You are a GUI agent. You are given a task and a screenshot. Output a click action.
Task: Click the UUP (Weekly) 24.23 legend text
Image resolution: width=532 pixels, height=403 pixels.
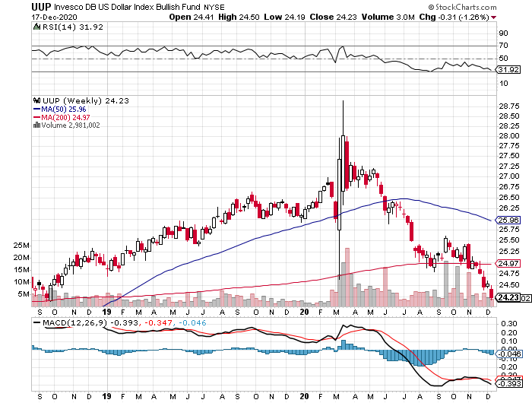pyautogui.click(x=86, y=100)
